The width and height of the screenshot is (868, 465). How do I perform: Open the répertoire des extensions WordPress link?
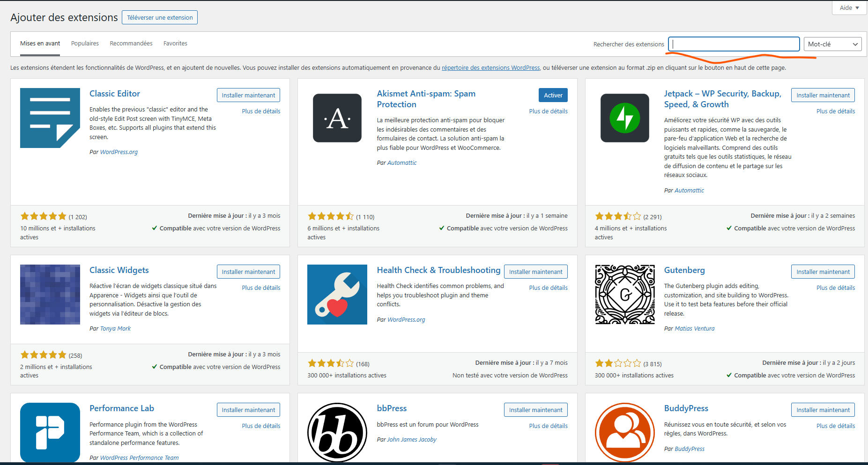491,67
